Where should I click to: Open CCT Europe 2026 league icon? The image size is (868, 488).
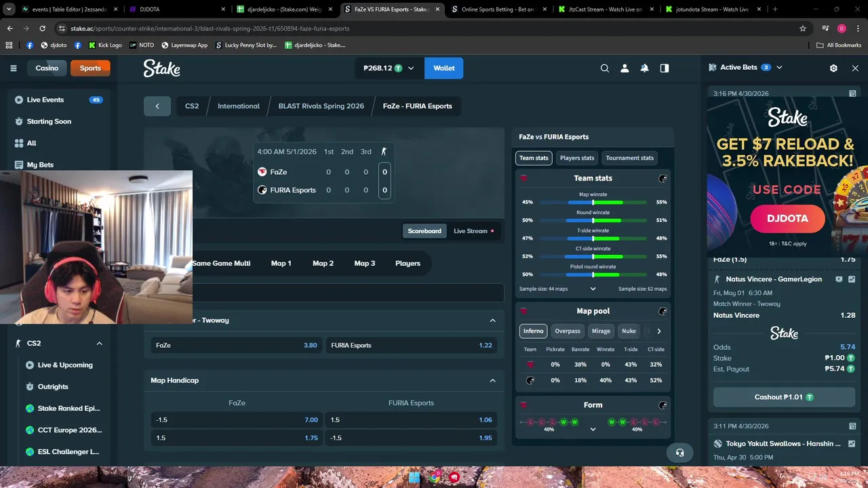click(x=30, y=430)
